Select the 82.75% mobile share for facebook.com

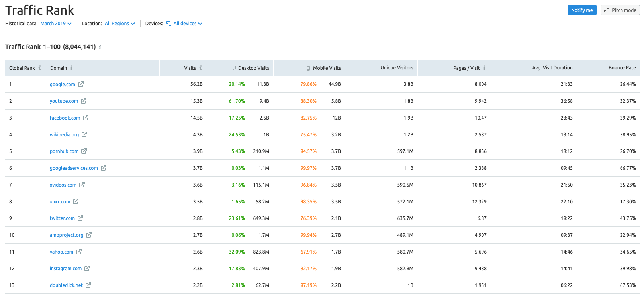pos(308,118)
